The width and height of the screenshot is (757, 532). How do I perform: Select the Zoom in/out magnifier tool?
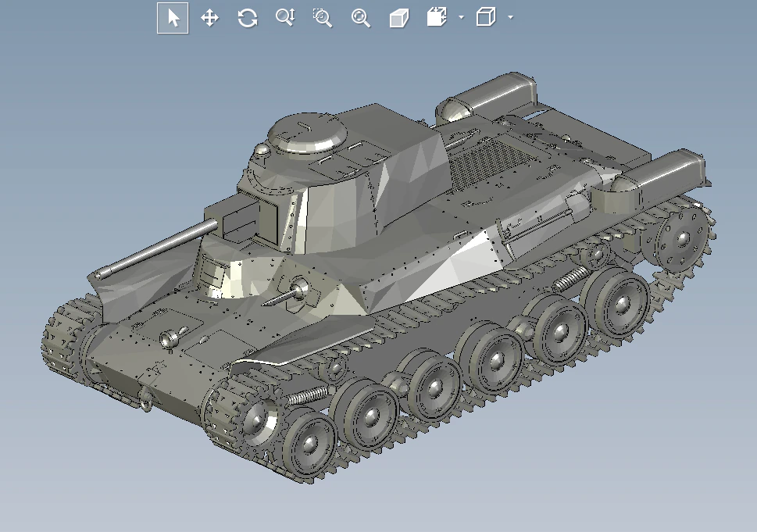point(284,18)
